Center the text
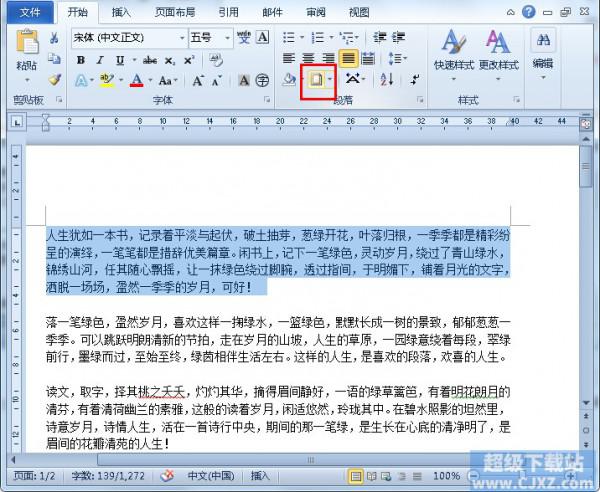 [x=308, y=58]
